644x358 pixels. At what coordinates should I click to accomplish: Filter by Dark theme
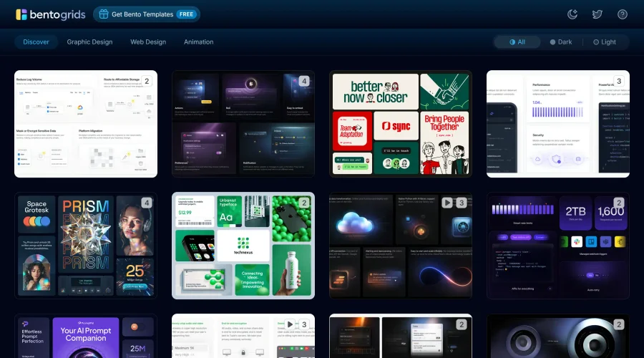pos(561,42)
